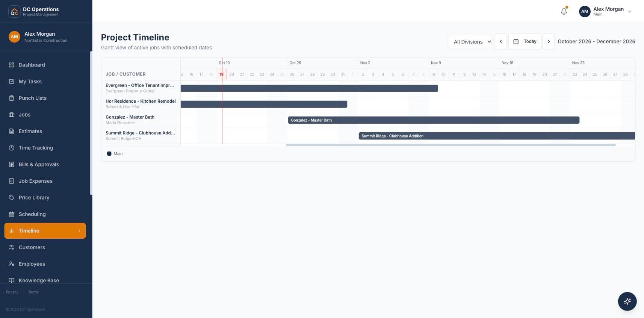Navigate to Punch Lists
644x318 pixels.
45,98
